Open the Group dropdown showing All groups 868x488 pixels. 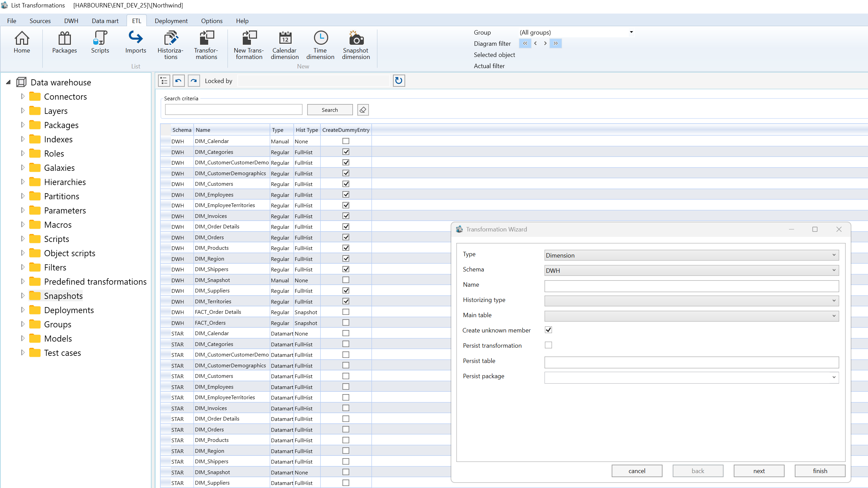(576, 33)
